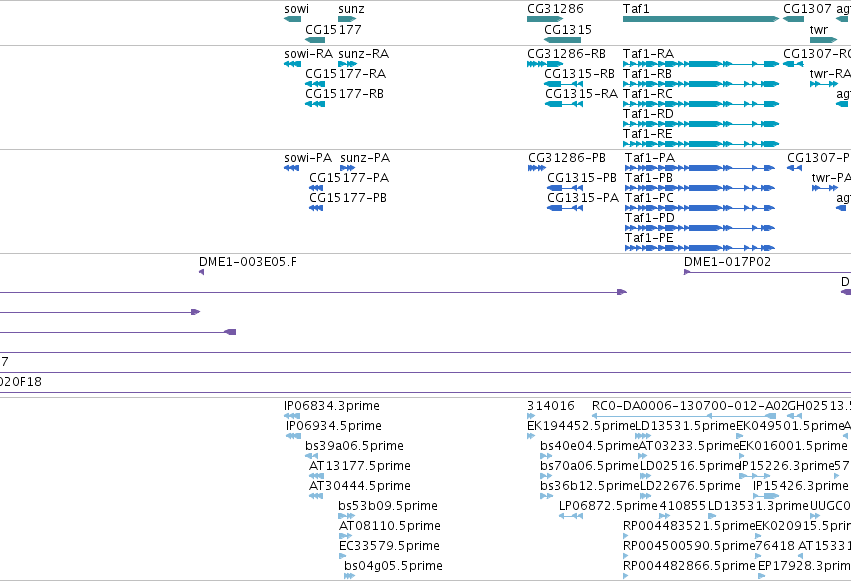Click the DME1-017P02 clone feature

click(767, 272)
